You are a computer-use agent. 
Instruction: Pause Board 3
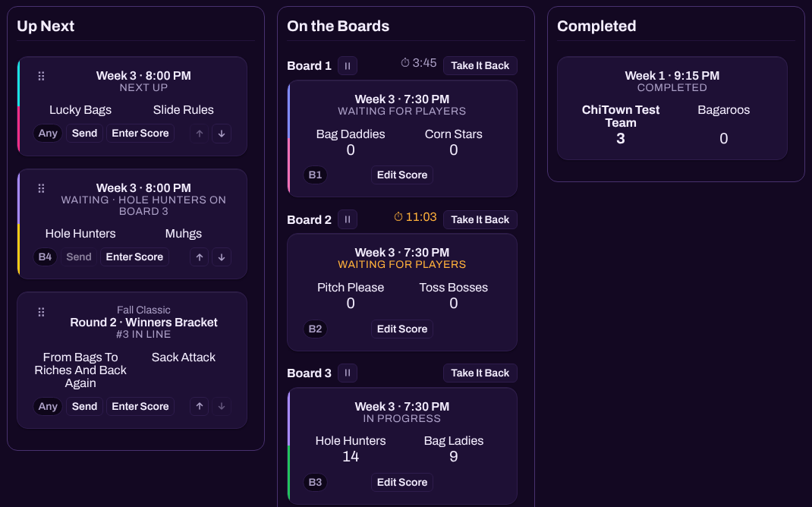[x=348, y=373]
